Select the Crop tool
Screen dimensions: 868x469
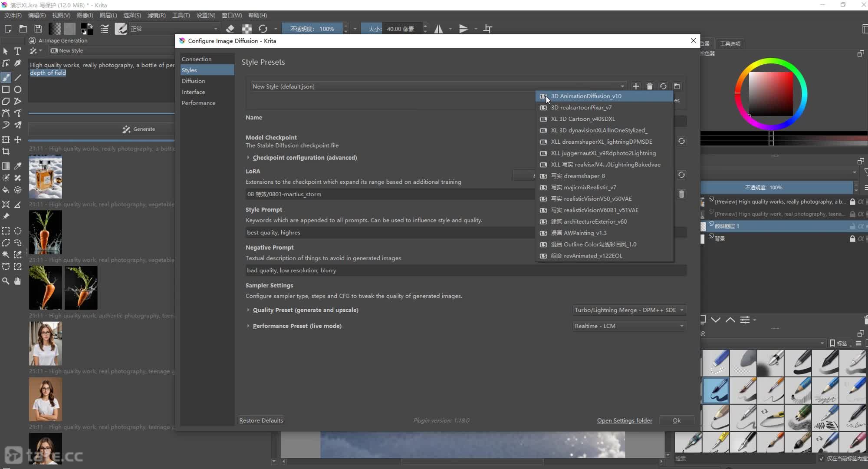click(x=6, y=152)
